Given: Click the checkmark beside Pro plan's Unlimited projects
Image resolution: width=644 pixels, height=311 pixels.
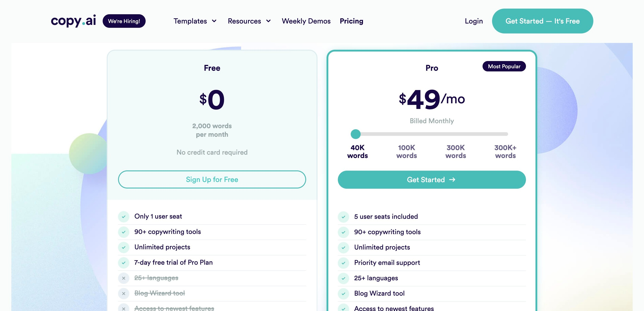Looking at the screenshot, I should (x=343, y=247).
